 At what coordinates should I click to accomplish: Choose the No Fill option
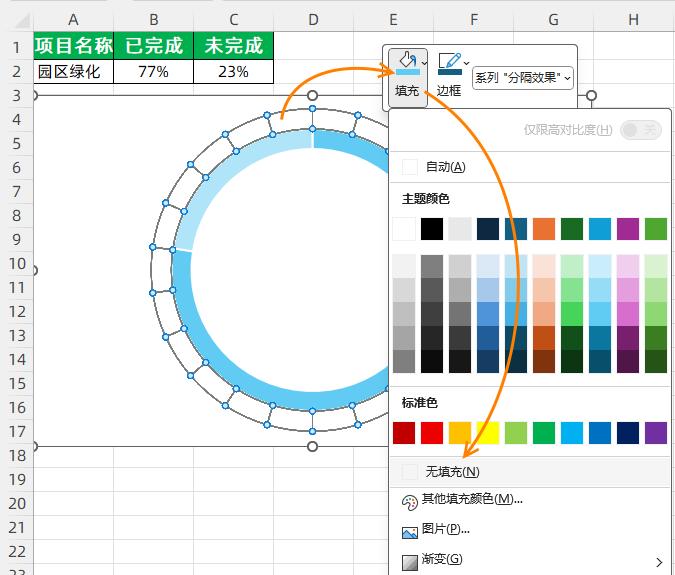[452, 472]
